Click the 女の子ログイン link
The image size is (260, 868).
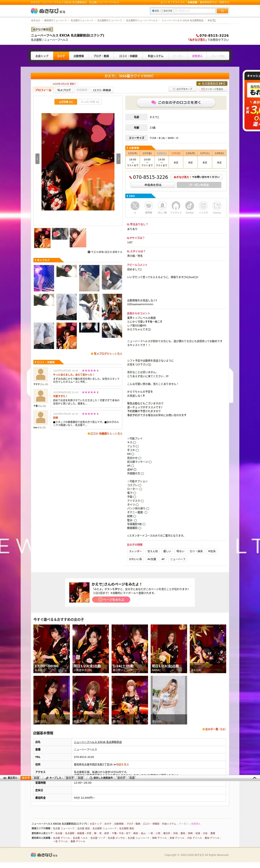[208, 2]
